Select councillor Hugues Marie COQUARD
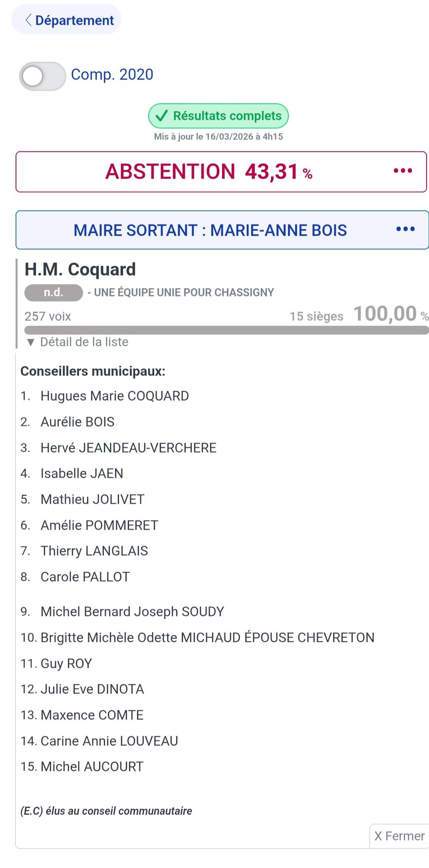The image size is (429, 868). point(115,396)
